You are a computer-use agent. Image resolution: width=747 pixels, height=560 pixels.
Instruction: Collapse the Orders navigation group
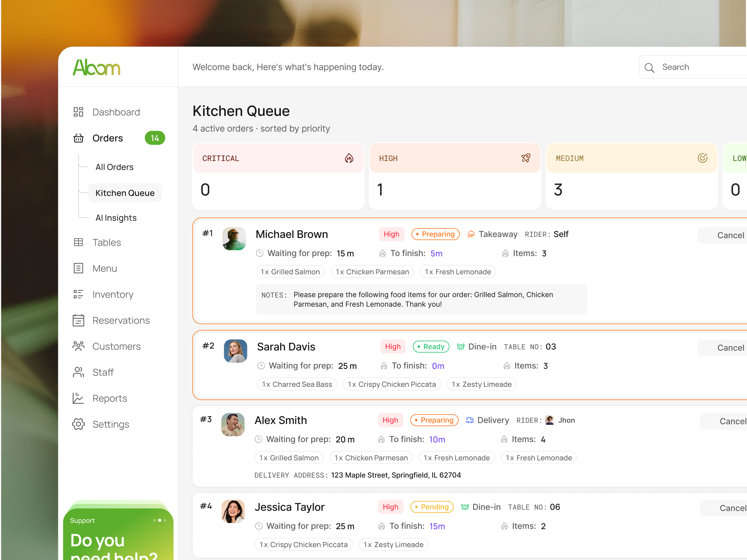click(x=107, y=138)
